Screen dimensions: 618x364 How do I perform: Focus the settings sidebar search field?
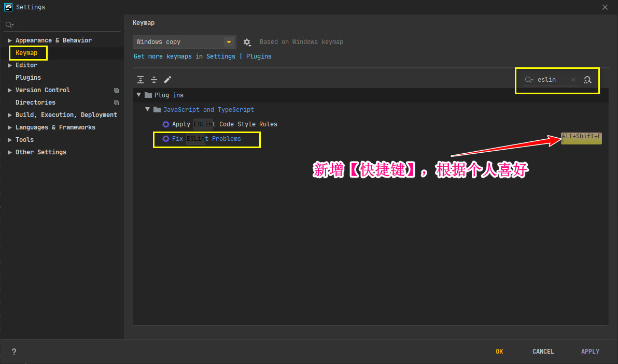pyautogui.click(x=63, y=25)
